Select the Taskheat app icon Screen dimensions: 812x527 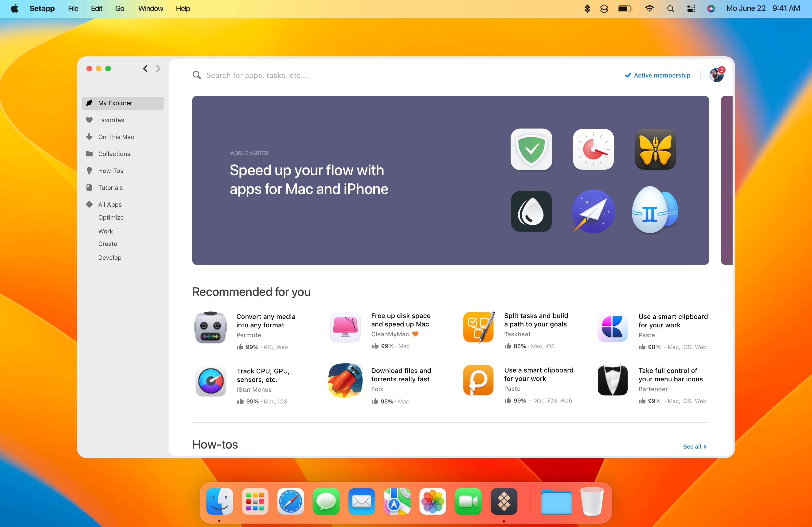479,327
